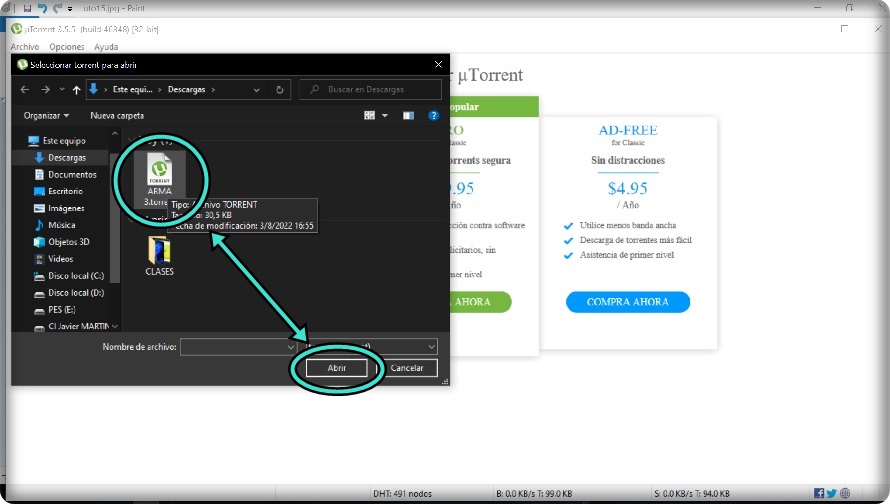Select the ARMA 3.torrent file
This screenshot has width=890, height=504.
159,180
